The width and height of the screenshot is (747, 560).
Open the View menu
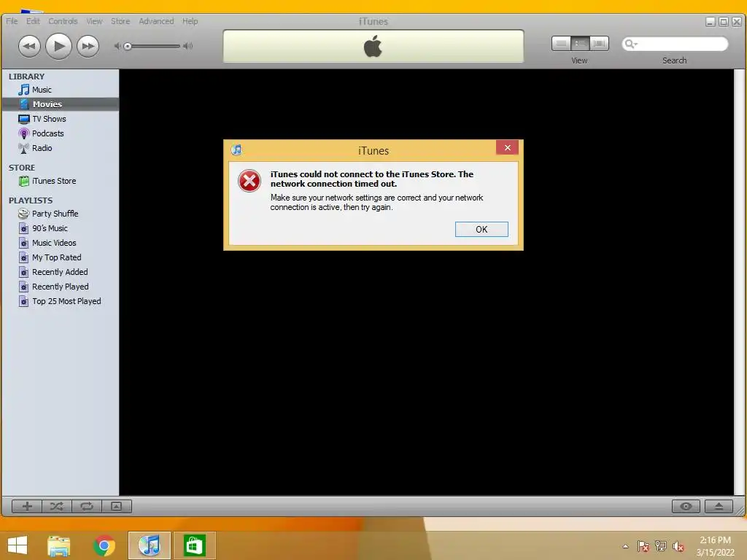coord(94,21)
